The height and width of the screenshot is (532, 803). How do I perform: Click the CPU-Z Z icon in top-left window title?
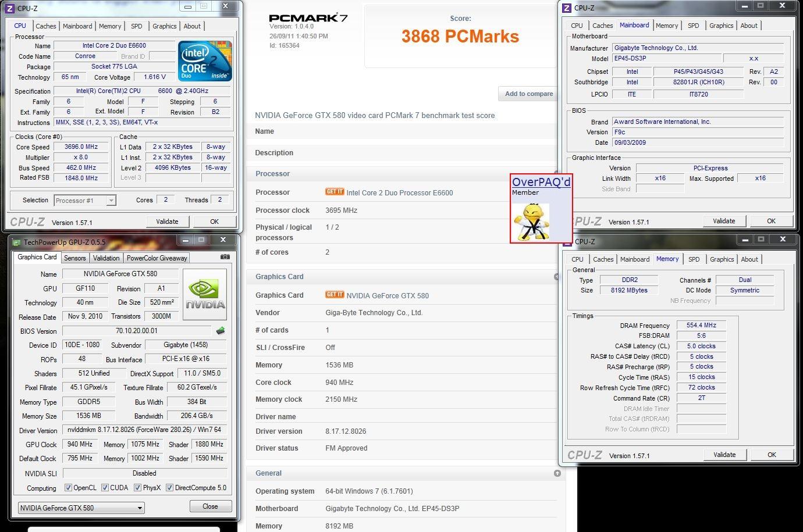coord(9,8)
